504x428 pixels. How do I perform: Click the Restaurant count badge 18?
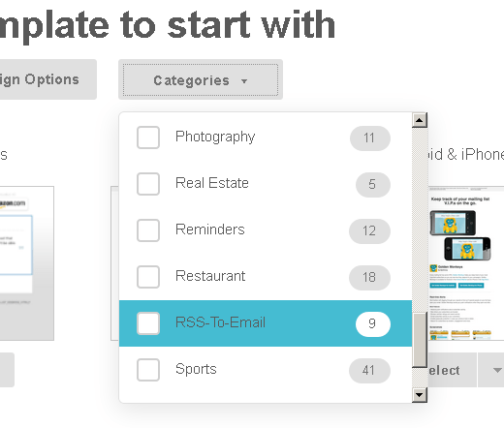(x=369, y=278)
